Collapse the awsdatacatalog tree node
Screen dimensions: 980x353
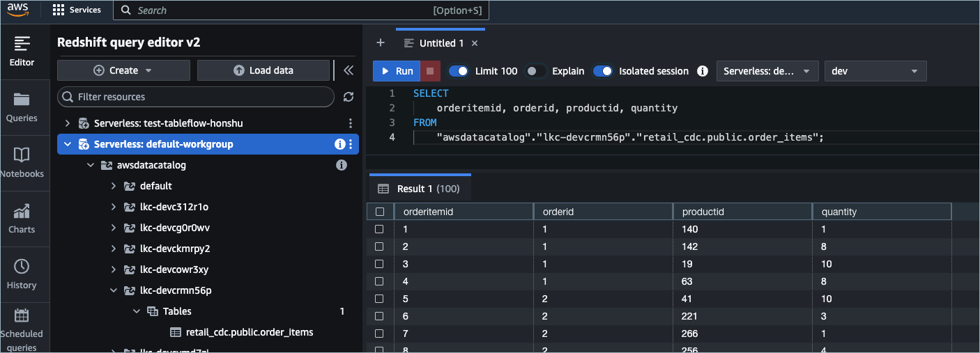coord(91,165)
